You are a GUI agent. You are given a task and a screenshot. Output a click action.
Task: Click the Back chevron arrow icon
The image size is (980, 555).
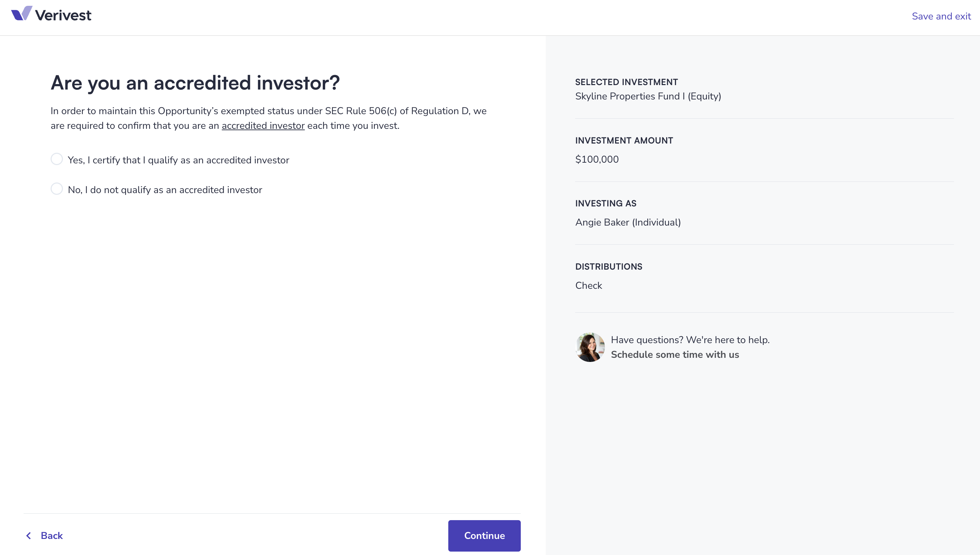pyautogui.click(x=29, y=536)
